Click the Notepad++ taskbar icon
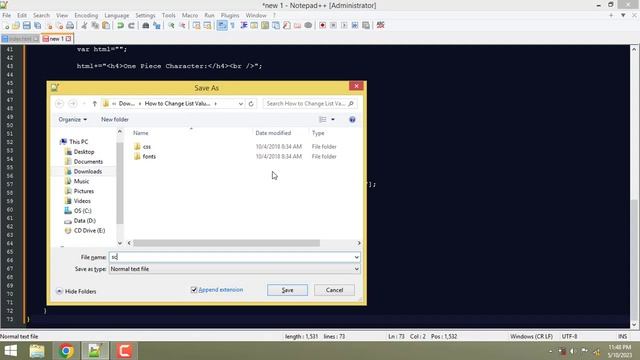Screen dimensions: 640x360 point(95,351)
